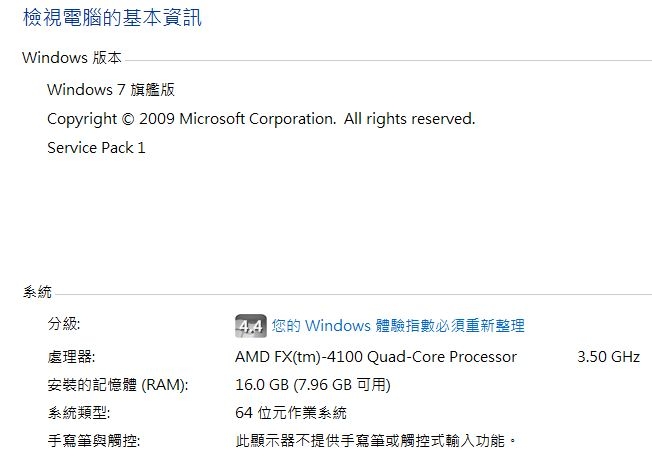Click the 手寫筆與觸控 label
Viewport: 652px width, 466px height.
[94, 441]
